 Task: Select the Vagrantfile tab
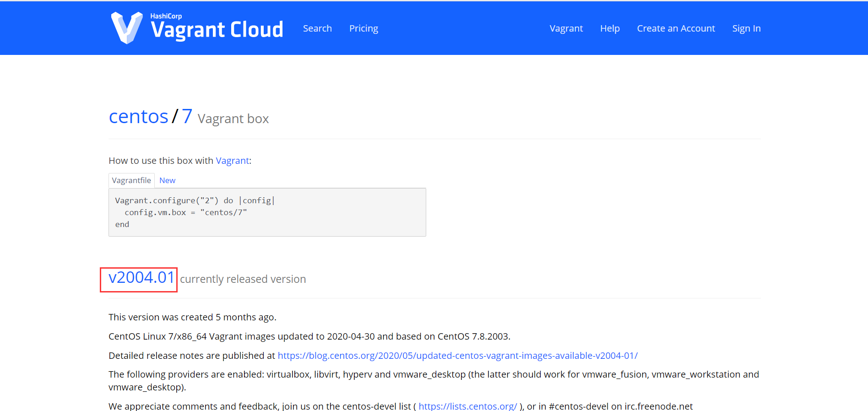pyautogui.click(x=131, y=180)
